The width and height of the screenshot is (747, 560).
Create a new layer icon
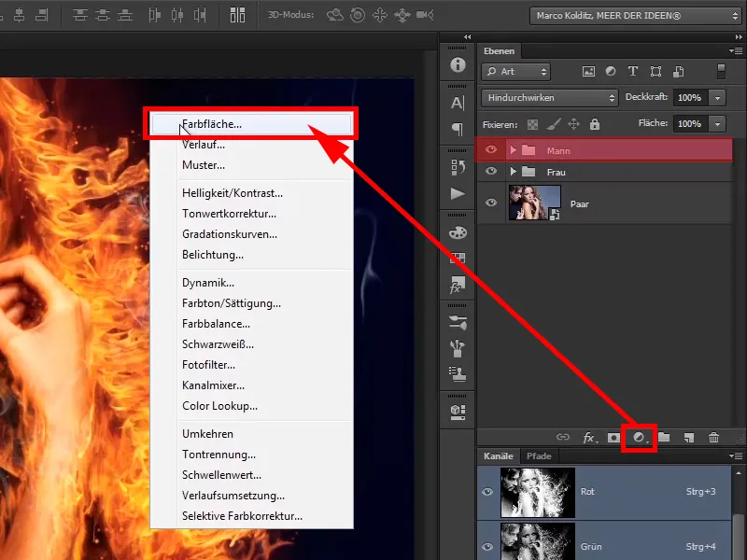point(689,438)
